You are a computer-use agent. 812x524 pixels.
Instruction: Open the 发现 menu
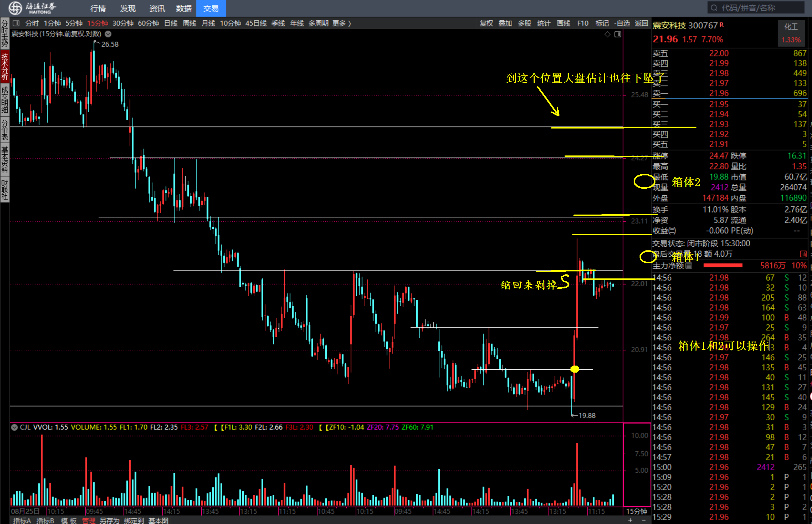pyautogui.click(x=128, y=8)
